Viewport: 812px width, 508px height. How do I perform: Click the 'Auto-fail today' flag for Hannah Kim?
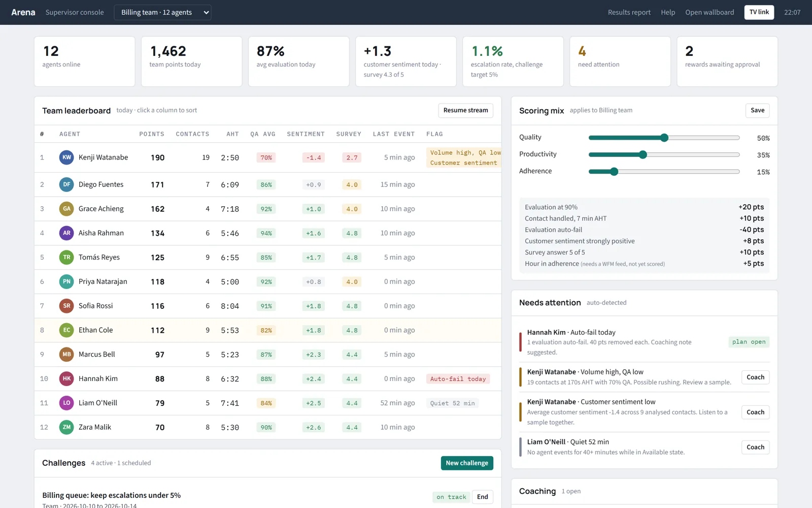458,379
